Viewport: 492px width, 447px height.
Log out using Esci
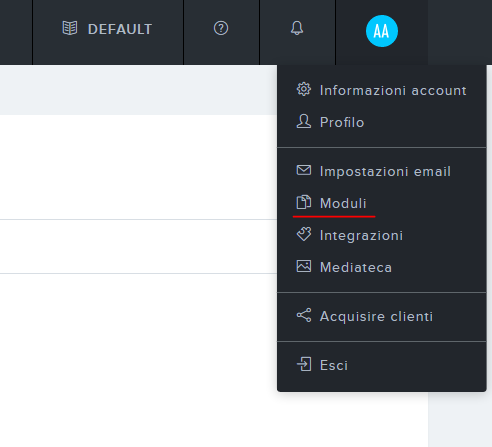pos(382,365)
